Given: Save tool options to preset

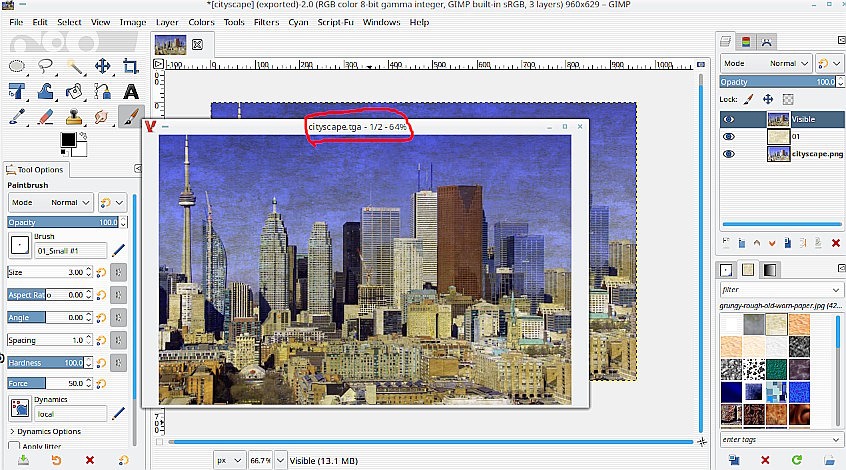Looking at the screenshot, I should click(23, 460).
